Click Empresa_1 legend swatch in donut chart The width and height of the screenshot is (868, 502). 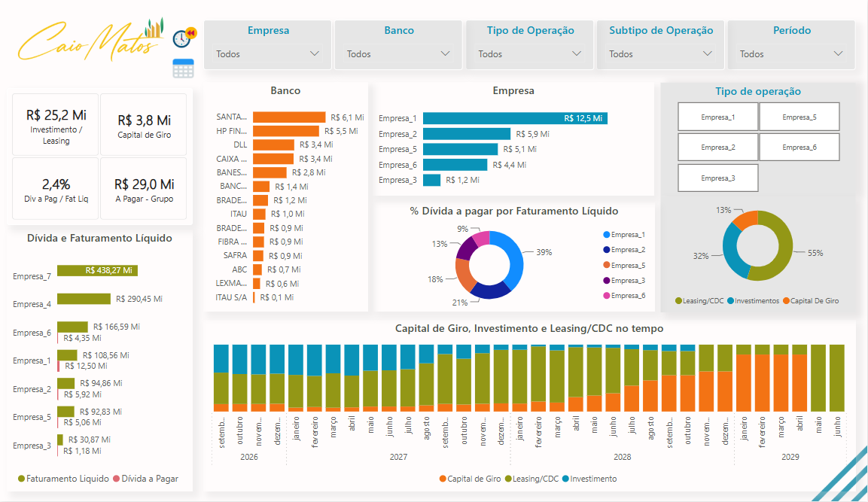tap(606, 235)
